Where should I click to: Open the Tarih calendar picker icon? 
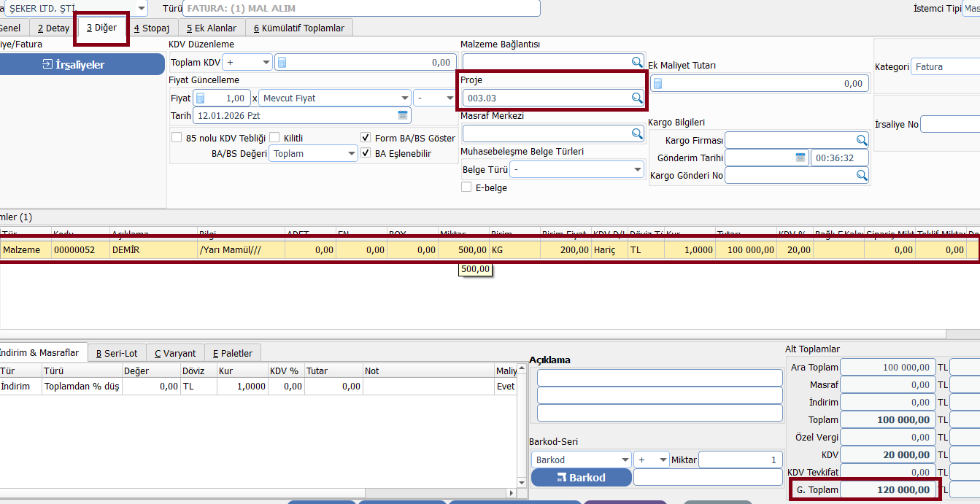[403, 115]
